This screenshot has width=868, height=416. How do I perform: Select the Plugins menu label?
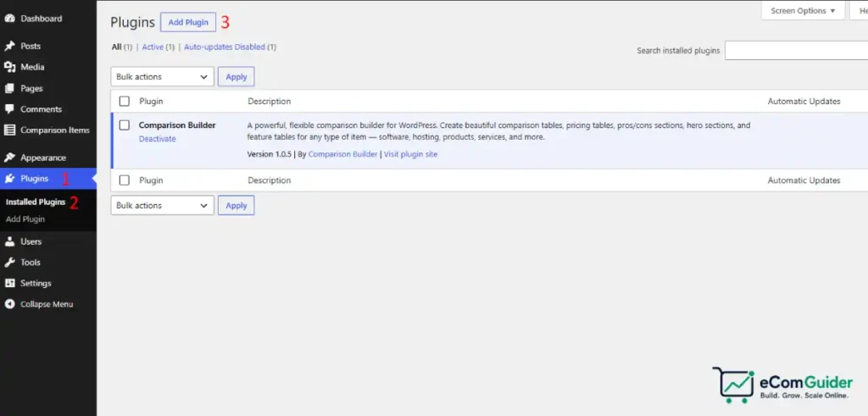click(x=34, y=179)
